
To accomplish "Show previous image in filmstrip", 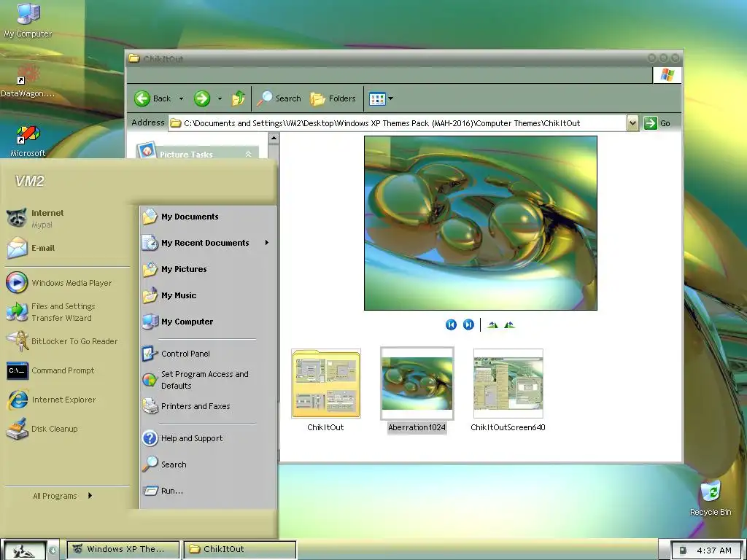I will pos(451,324).
